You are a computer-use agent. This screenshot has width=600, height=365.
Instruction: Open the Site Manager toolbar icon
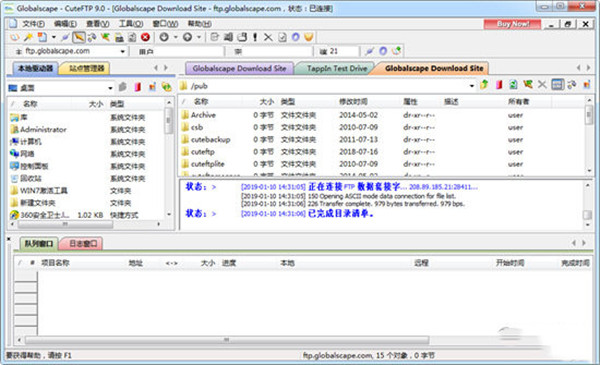click(x=15, y=37)
